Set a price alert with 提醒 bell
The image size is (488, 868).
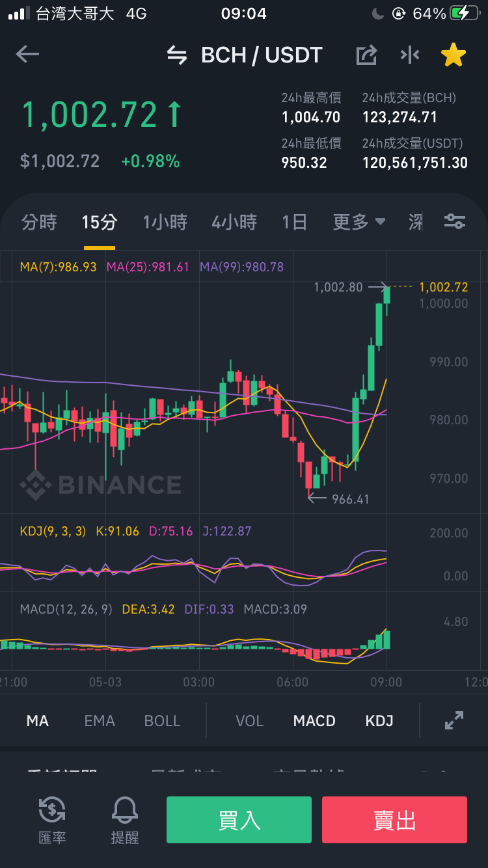(x=125, y=821)
